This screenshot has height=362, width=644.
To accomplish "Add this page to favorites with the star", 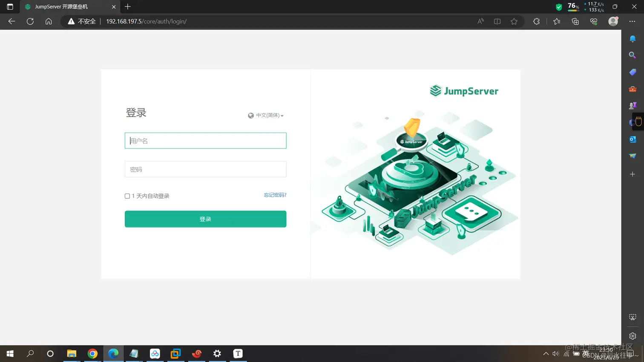I will (514, 21).
